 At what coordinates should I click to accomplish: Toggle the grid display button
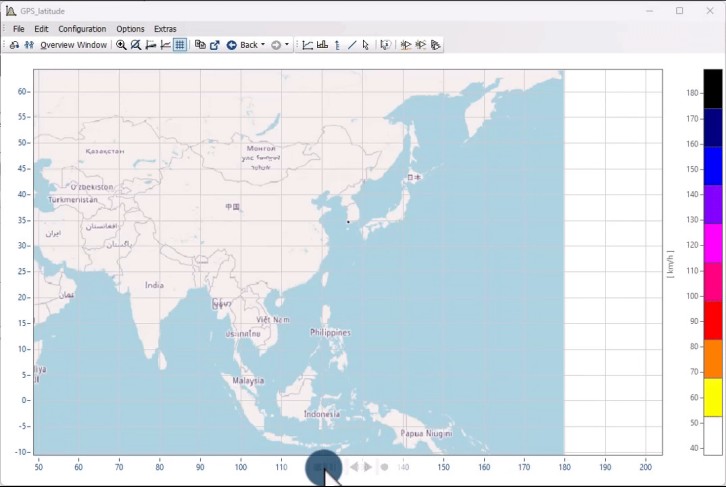tap(180, 45)
